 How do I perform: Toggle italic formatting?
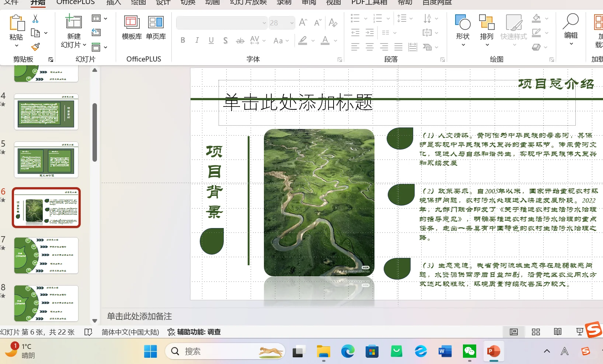click(x=197, y=41)
